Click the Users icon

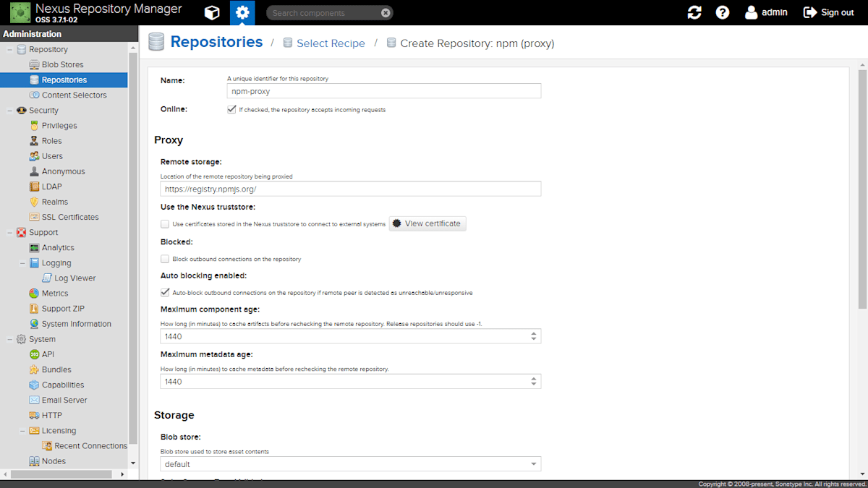point(34,156)
